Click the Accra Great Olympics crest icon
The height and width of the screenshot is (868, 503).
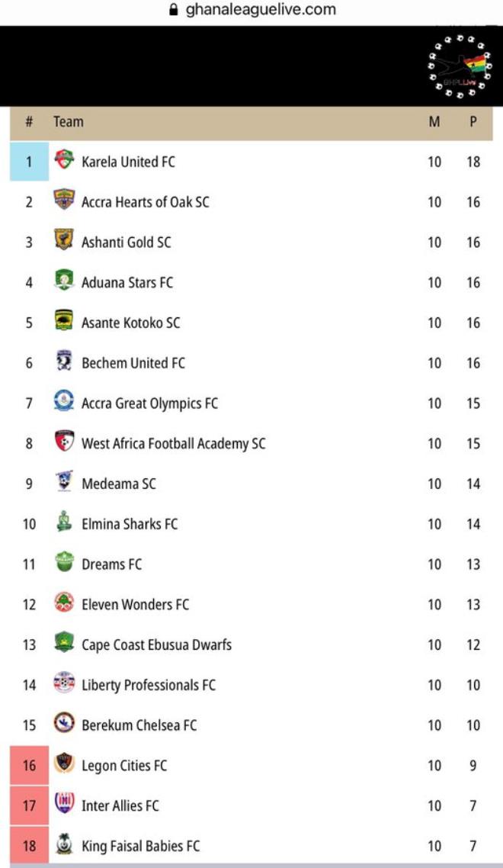(64, 400)
